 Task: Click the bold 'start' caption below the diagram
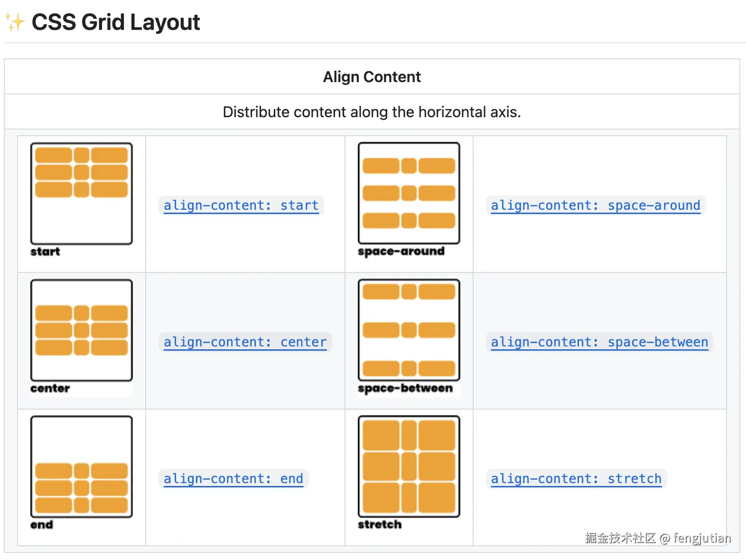45,252
